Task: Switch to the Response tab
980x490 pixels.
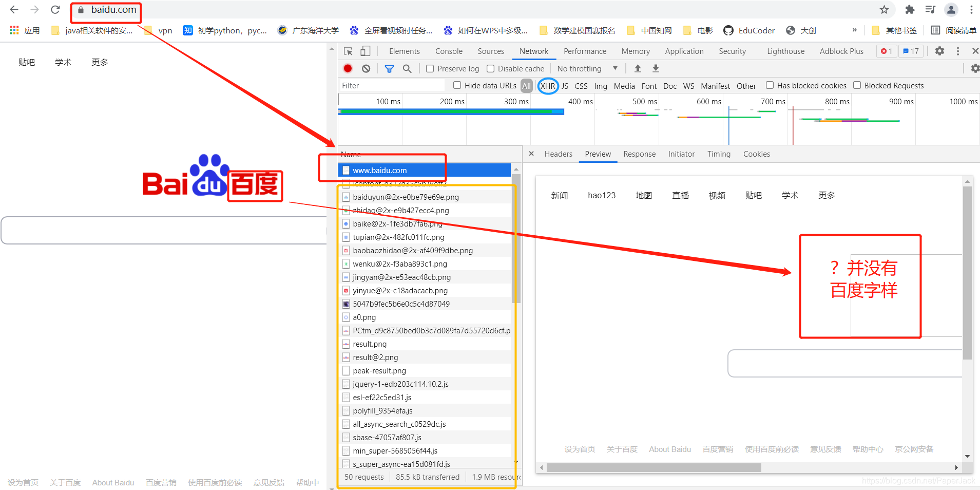Action: (x=639, y=154)
